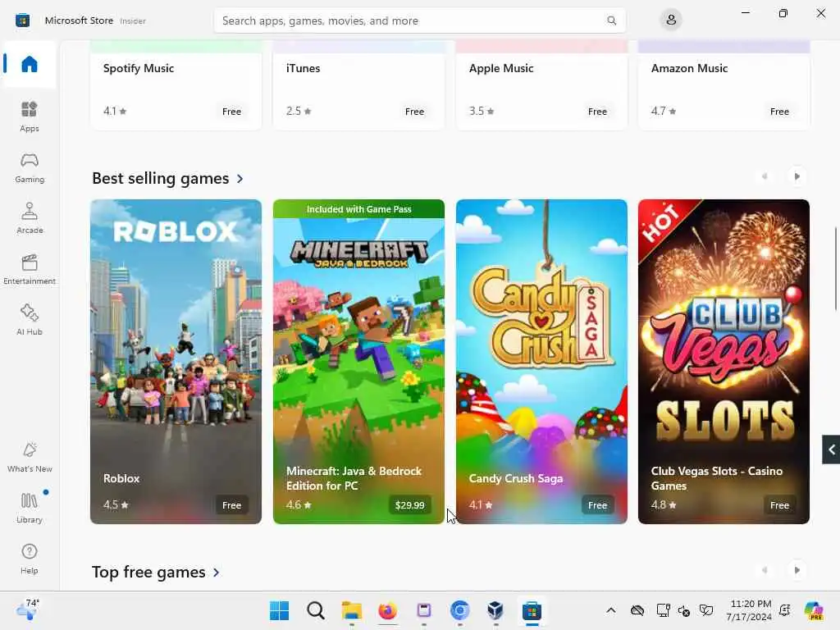Open the blue circular browser on the taskbar
The height and width of the screenshot is (630, 840).
pos(459,610)
